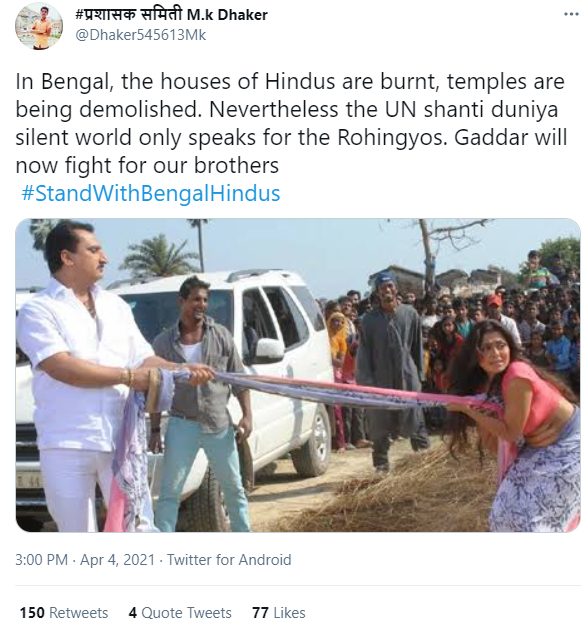Viewport: 588px width, 630px height.
Task: Open the M.k Dhaker profile avatar
Action: pos(39,26)
